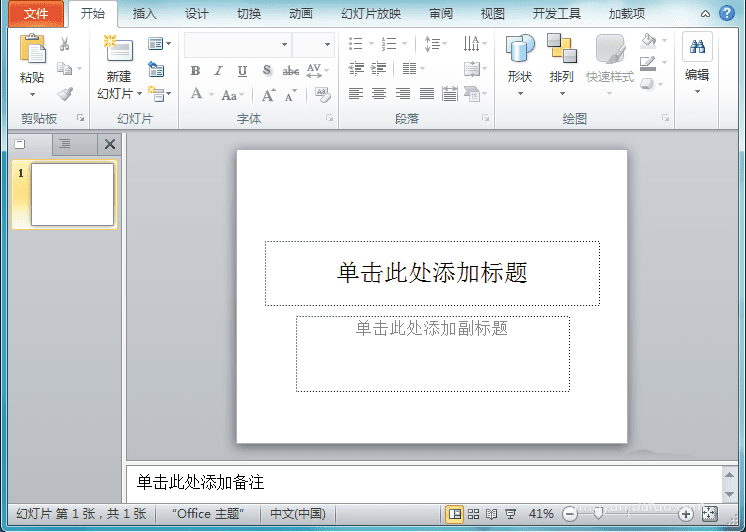
Task: Open Editing binoculars icon
Action: [697, 47]
